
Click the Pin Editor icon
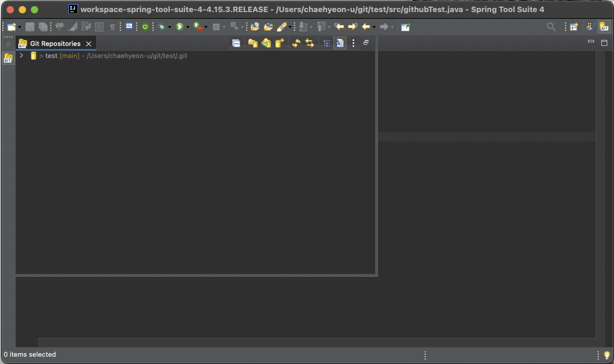click(x=405, y=27)
